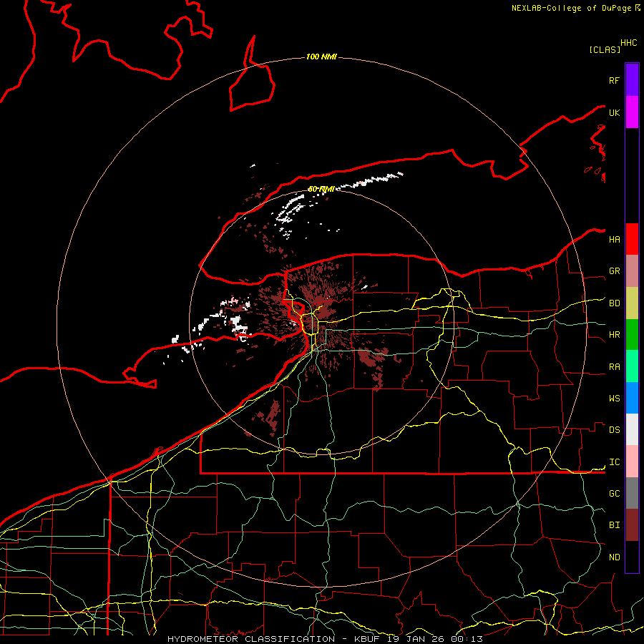Select the BD yellow legend block
644x644 pixels.
click(632, 303)
